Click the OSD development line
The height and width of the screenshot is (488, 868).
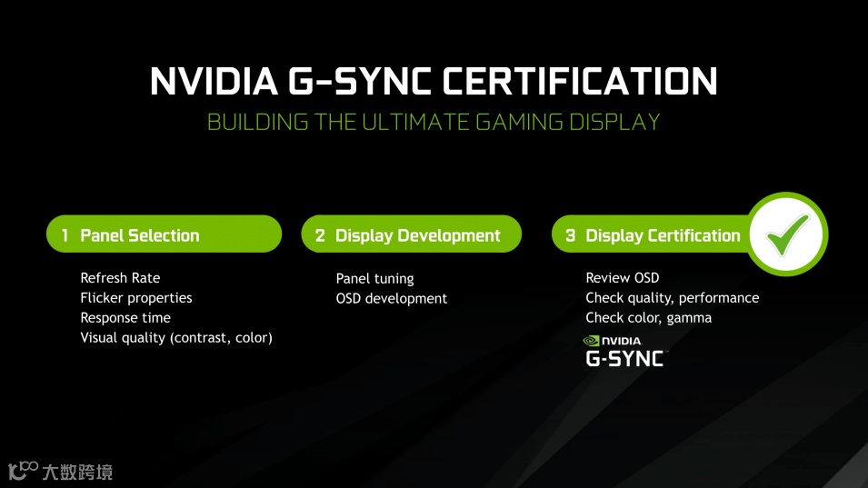[392, 299]
